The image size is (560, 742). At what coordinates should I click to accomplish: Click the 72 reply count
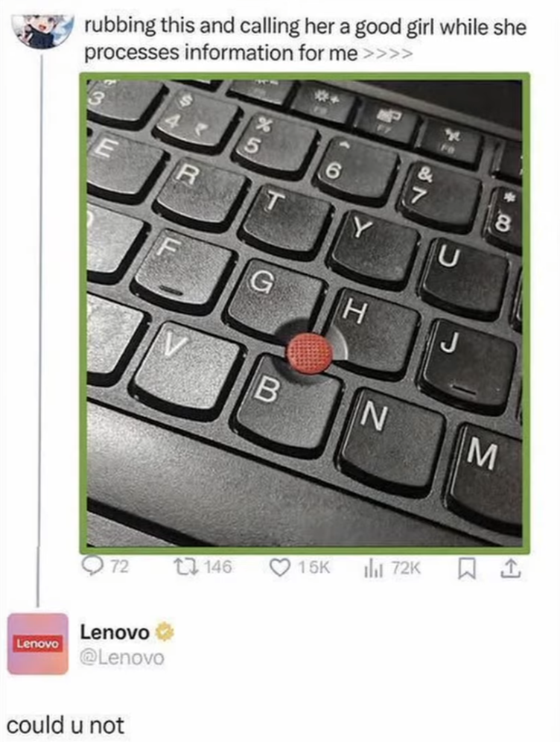pyautogui.click(x=120, y=566)
